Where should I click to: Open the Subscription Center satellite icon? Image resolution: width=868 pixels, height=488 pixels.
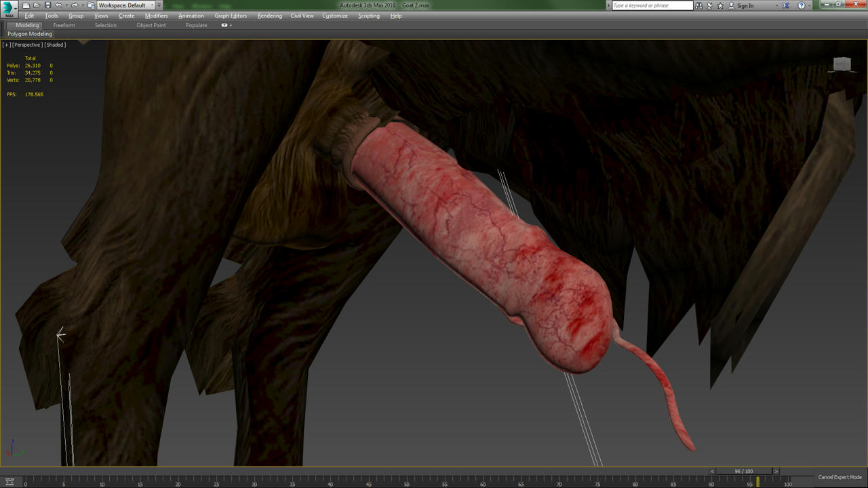tap(709, 5)
